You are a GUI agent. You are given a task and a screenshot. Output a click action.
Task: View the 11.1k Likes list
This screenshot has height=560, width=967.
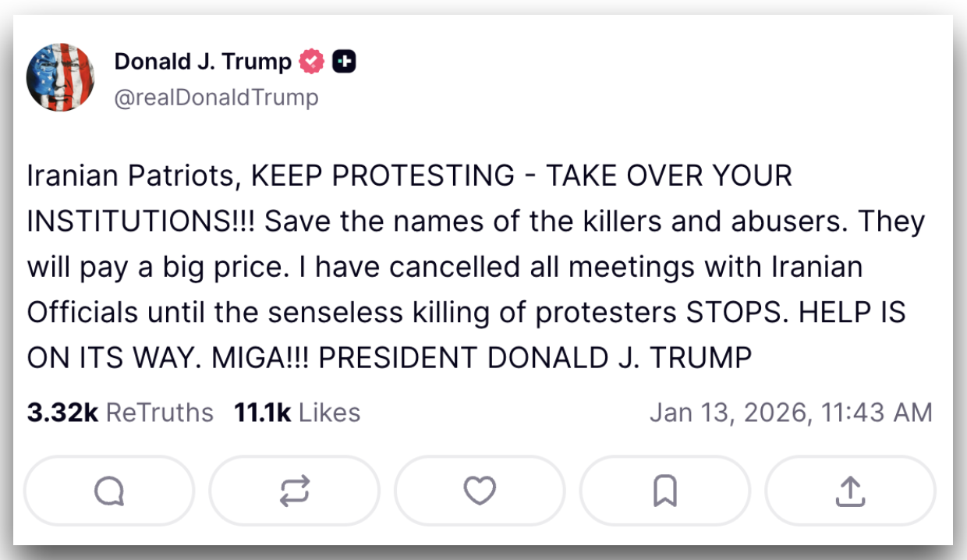click(x=297, y=413)
